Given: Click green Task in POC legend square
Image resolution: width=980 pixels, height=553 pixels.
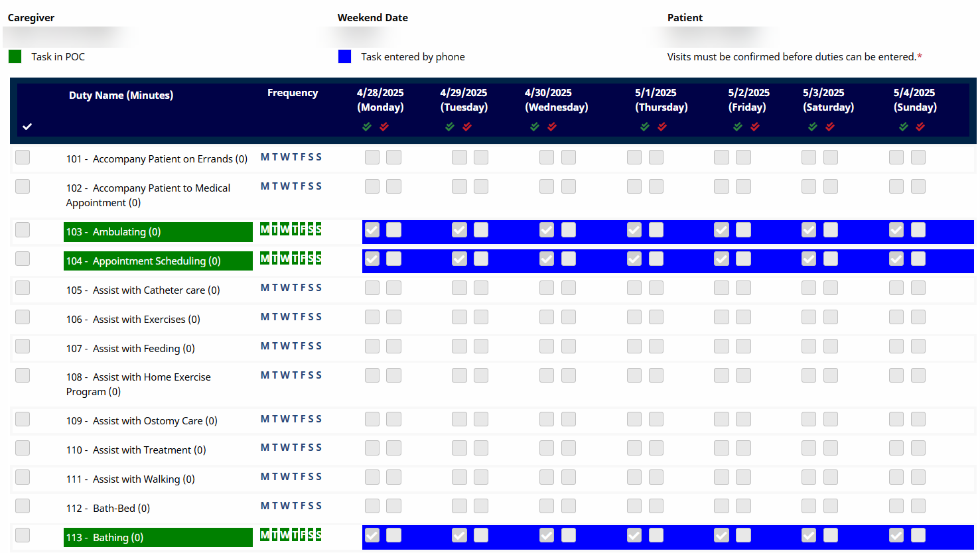Looking at the screenshot, I should [x=15, y=56].
